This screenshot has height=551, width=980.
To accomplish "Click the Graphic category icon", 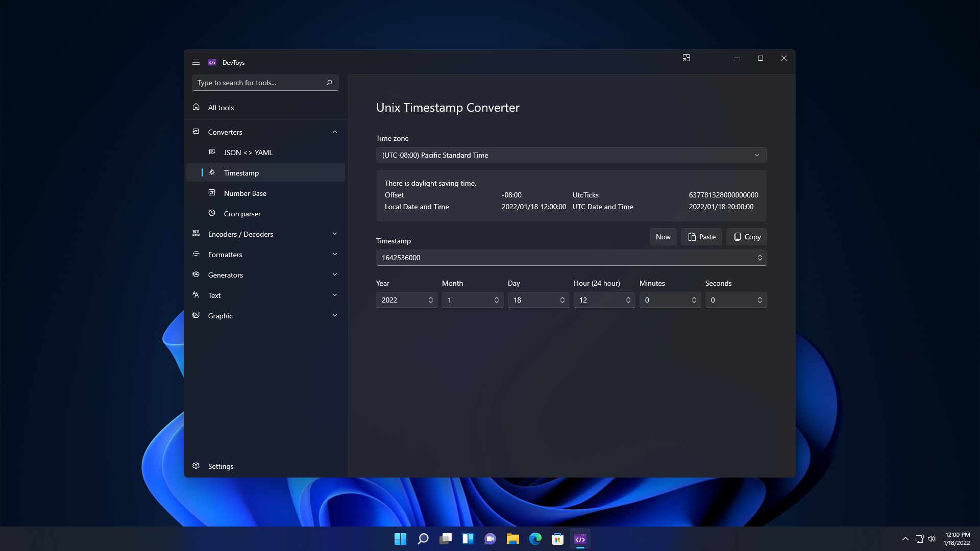I will click(196, 315).
